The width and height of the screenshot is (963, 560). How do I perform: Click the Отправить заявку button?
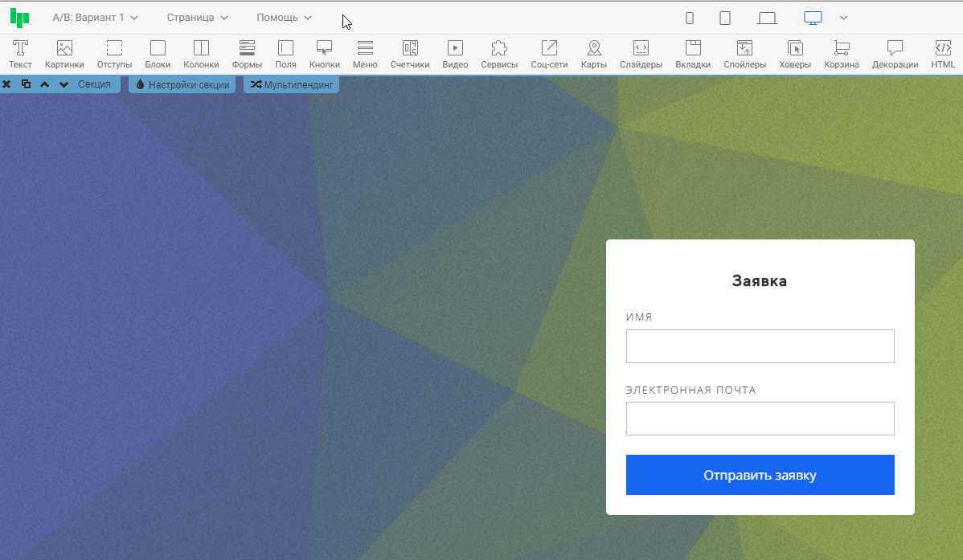point(760,475)
